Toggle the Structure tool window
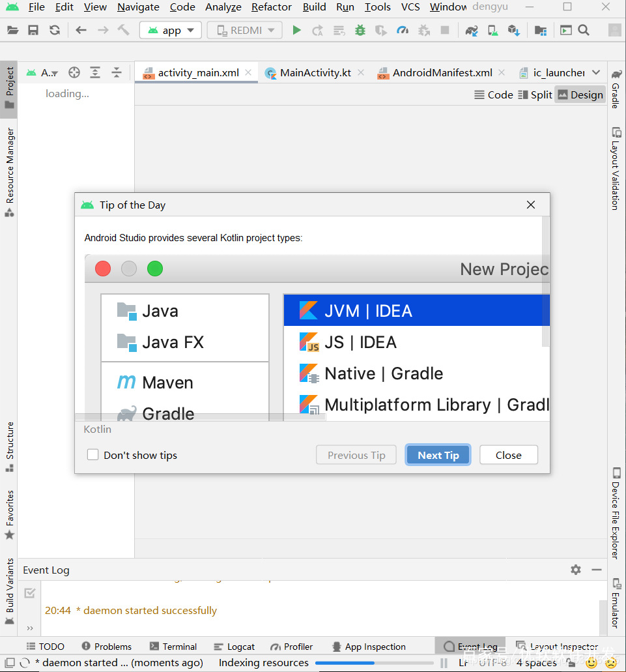Viewport: 626px width, 672px height. pos(9,447)
